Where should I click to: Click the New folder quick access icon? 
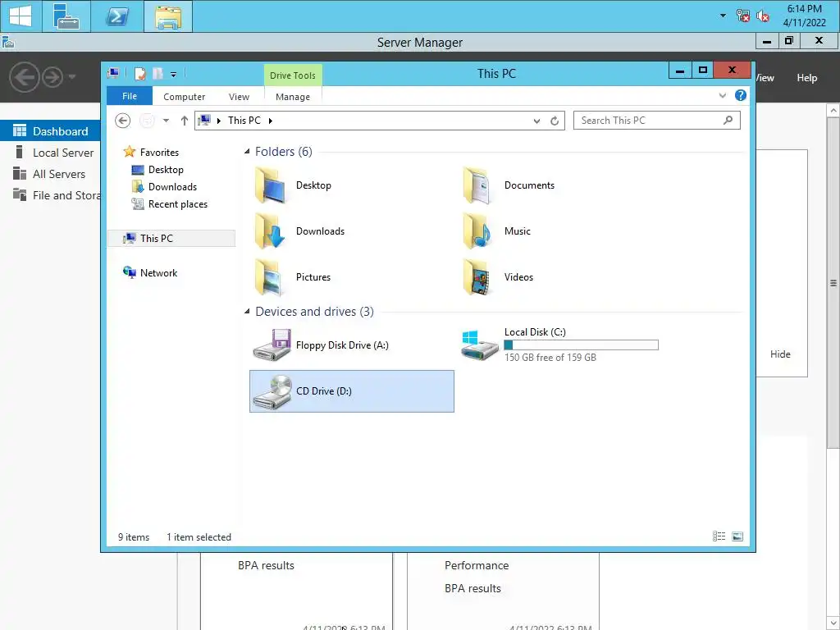tap(157, 73)
